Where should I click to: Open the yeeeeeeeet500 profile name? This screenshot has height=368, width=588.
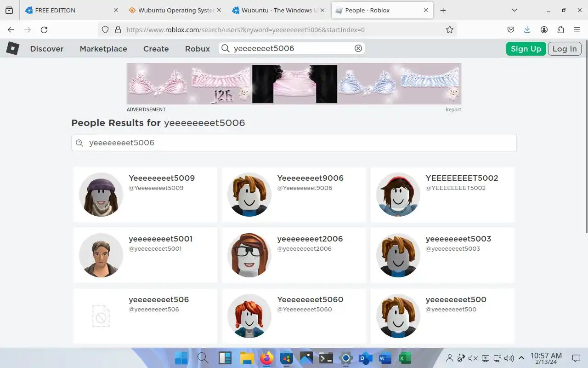pyautogui.click(x=456, y=299)
